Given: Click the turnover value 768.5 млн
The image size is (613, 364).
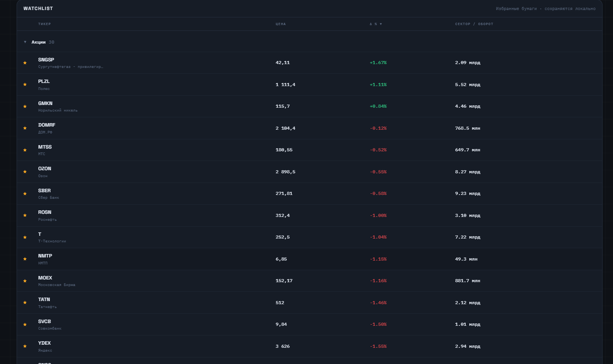Looking at the screenshot, I should (x=468, y=128).
